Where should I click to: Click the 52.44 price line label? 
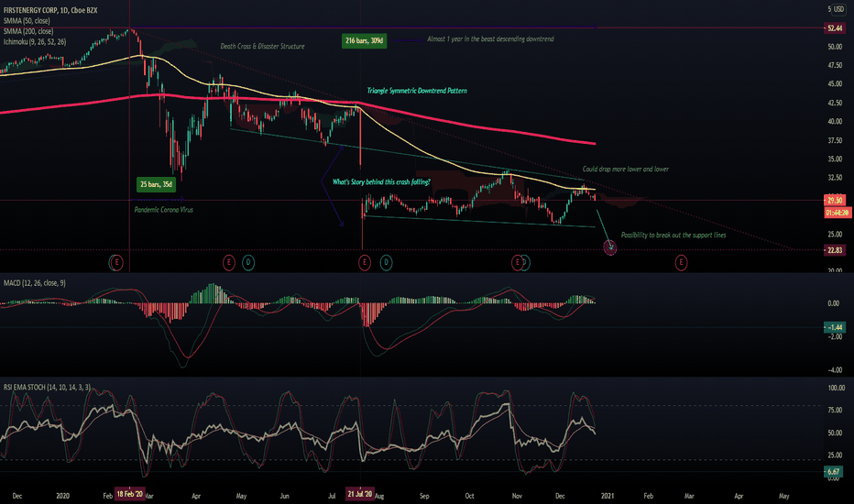[835, 27]
